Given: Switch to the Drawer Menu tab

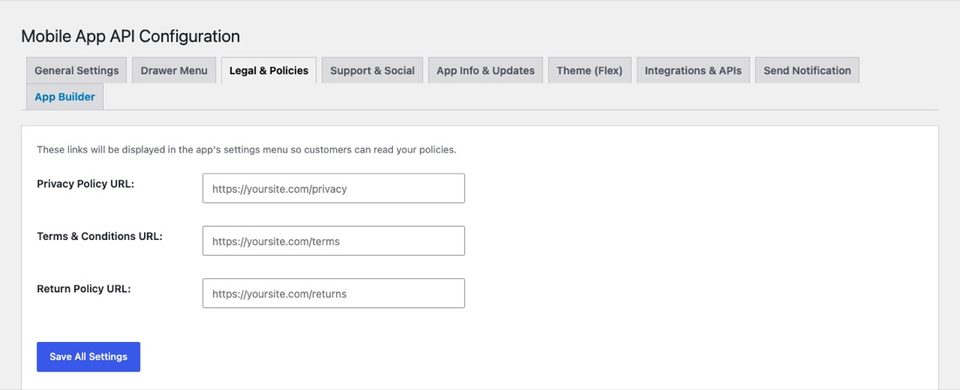Looking at the screenshot, I should click(174, 70).
